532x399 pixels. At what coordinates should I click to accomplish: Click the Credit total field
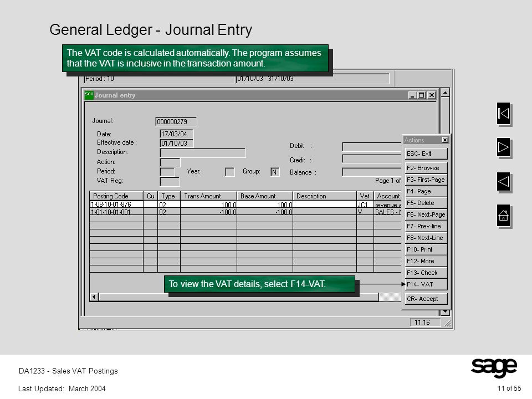[372, 159]
